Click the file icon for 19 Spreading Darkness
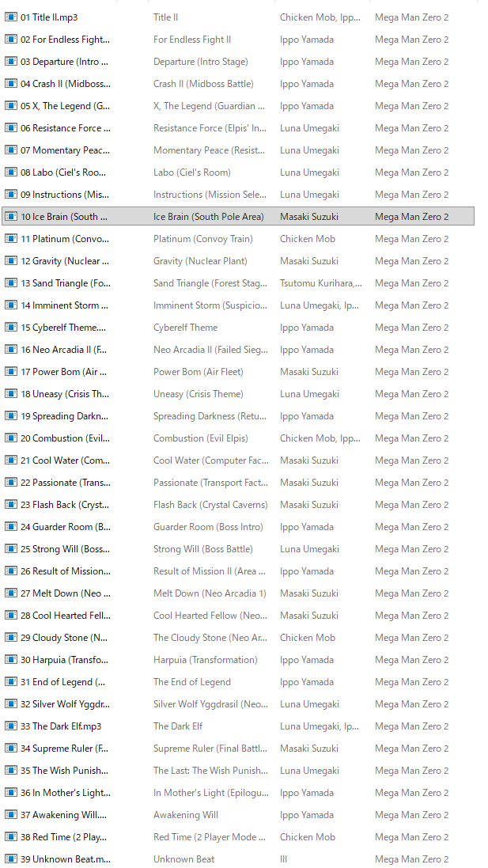This screenshot has height=868, width=488. [10, 415]
